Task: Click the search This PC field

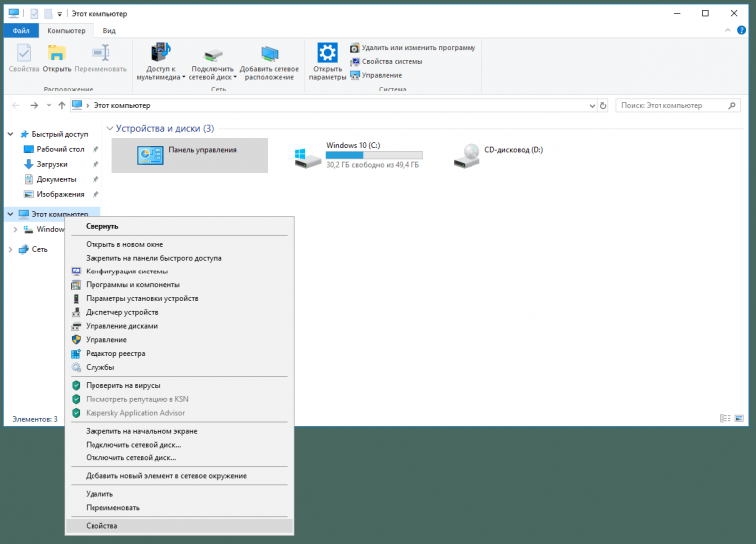Action: 674,105
